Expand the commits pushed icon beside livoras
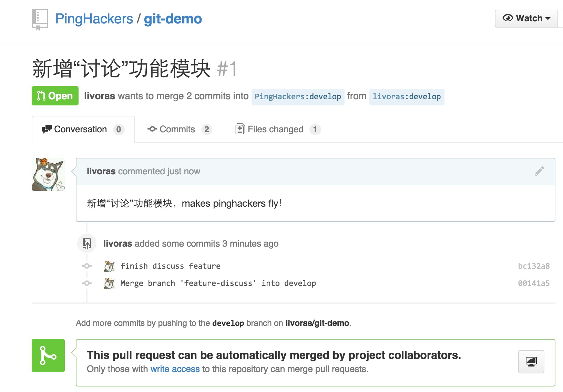The width and height of the screenshot is (563, 392). click(x=86, y=244)
